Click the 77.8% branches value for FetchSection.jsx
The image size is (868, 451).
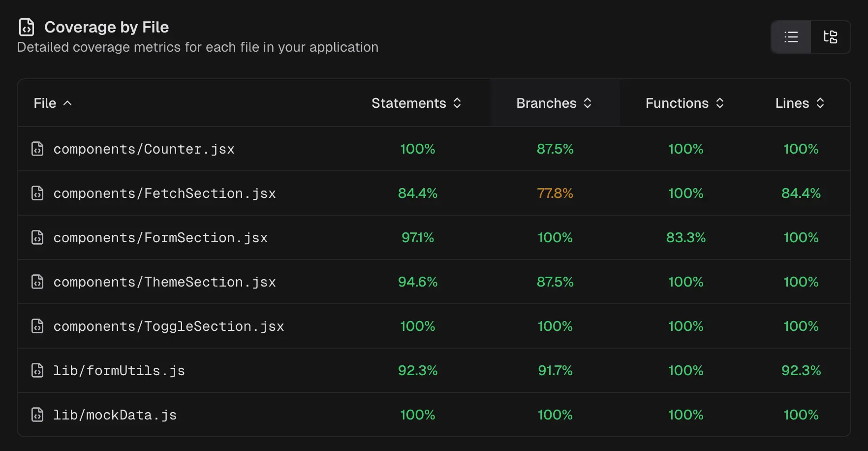coord(555,193)
